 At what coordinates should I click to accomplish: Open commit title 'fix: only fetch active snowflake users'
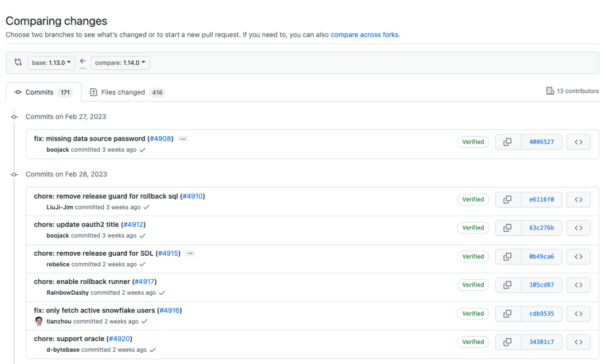pos(94,310)
